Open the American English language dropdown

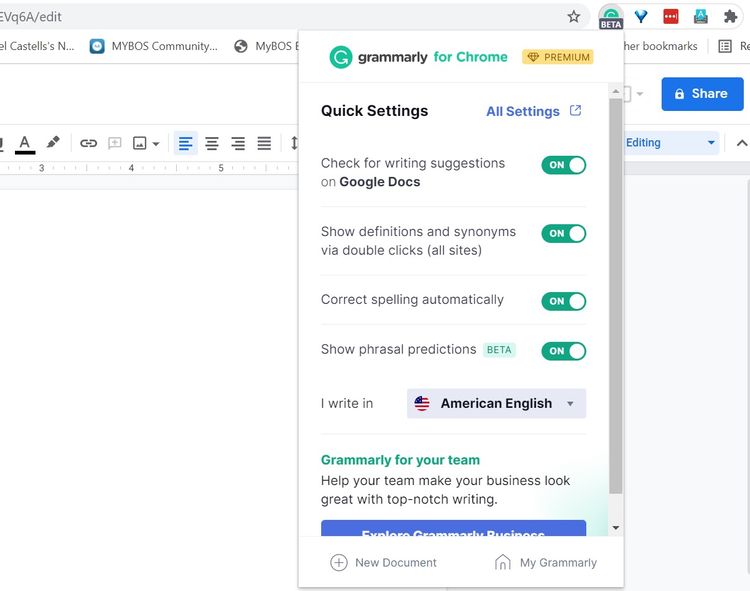coord(496,403)
